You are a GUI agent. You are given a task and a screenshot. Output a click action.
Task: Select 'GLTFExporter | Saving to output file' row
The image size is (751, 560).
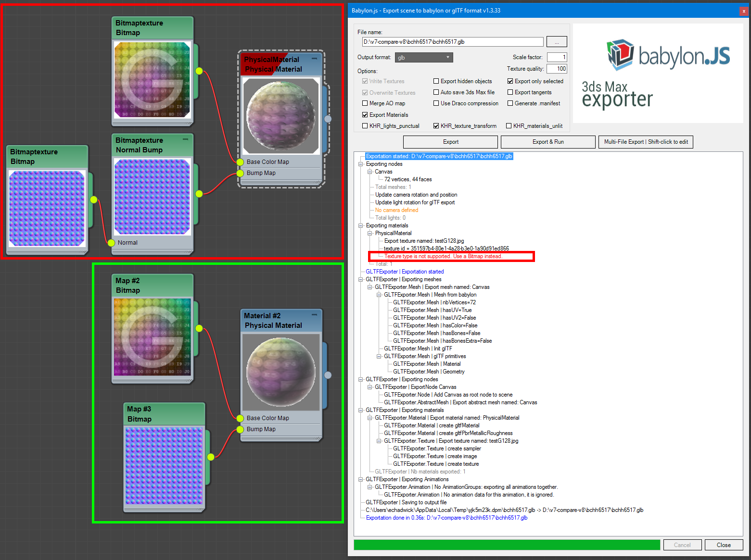pyautogui.click(x=406, y=502)
